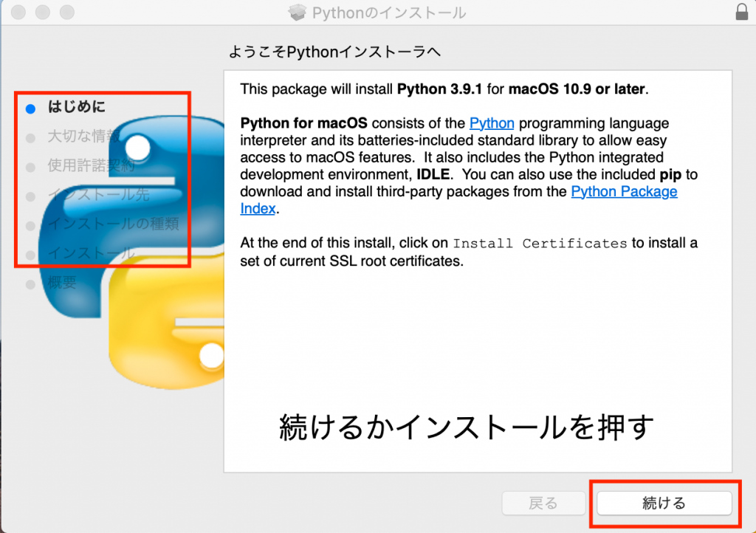
Task: Click the gray bullet beside 概要
Action: tap(30, 284)
